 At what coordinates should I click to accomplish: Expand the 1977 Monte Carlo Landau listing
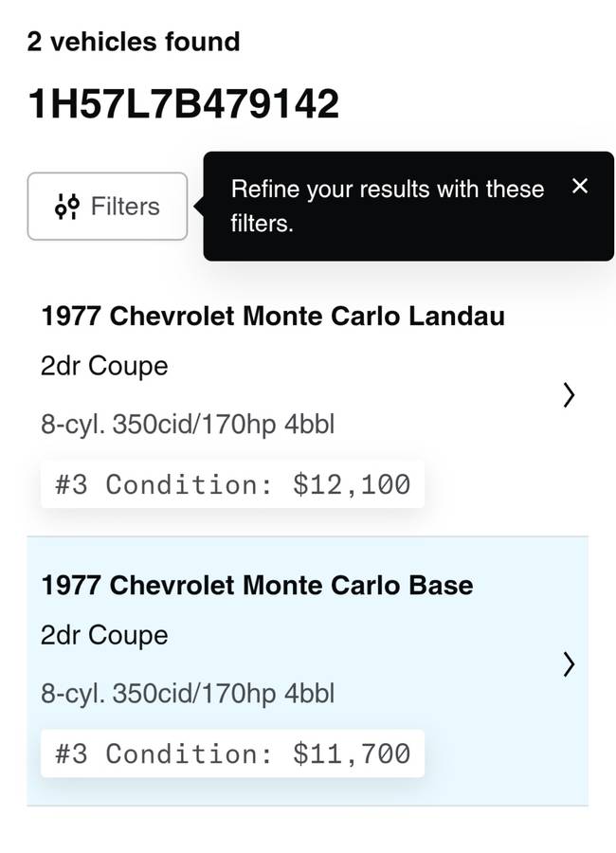point(273,316)
